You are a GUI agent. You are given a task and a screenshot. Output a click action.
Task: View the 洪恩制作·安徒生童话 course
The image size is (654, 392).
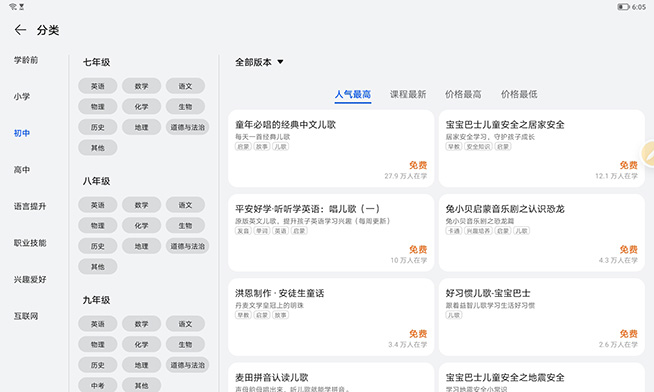click(331, 317)
